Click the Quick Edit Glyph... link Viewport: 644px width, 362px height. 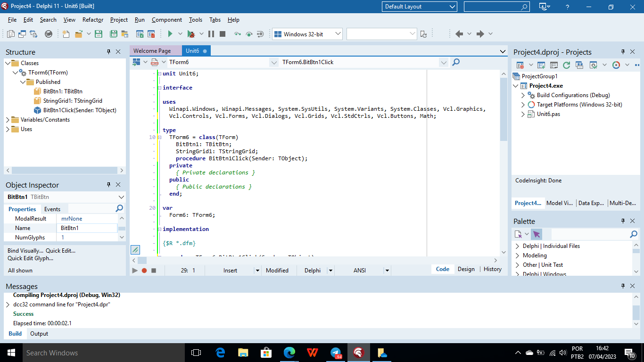[30, 258]
